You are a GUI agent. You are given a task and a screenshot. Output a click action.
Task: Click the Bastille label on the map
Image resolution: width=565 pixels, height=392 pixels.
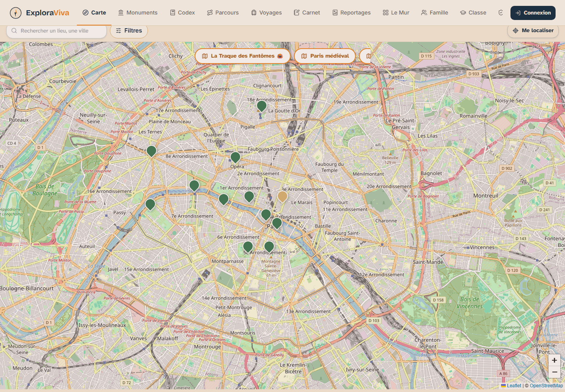tap(323, 226)
